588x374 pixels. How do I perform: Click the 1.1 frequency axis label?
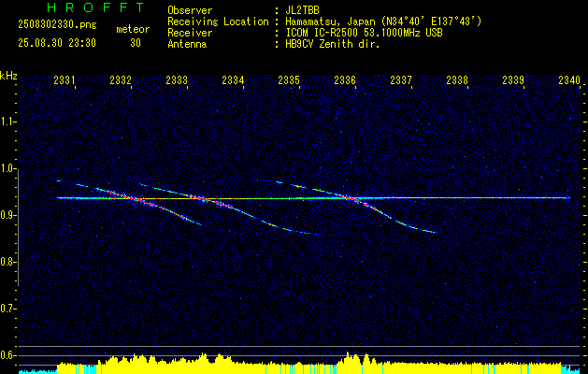point(8,122)
